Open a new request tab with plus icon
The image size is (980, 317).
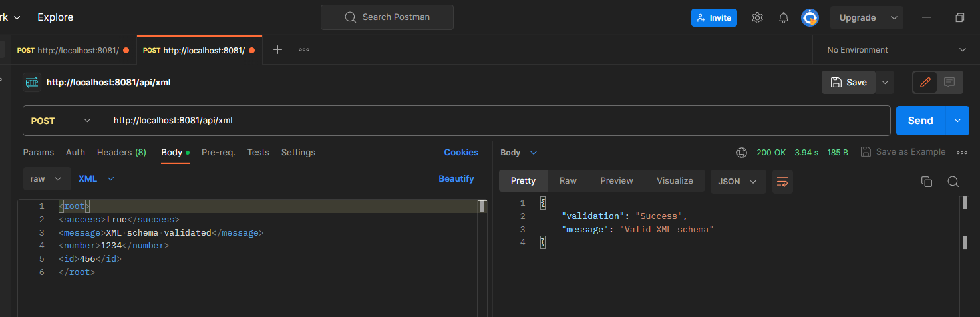278,50
